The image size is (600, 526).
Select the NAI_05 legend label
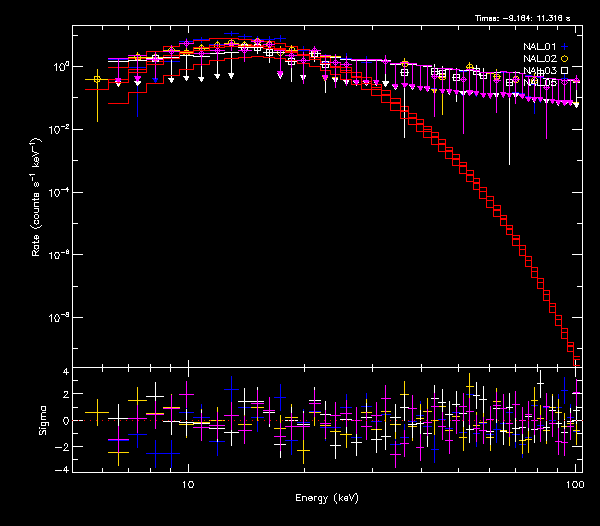540,82
